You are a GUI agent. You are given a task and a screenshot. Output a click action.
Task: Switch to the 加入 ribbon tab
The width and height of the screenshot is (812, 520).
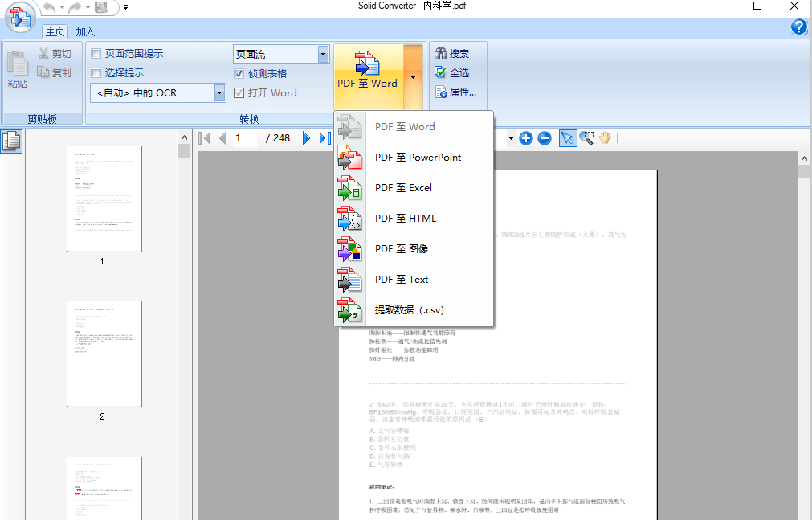click(x=84, y=31)
